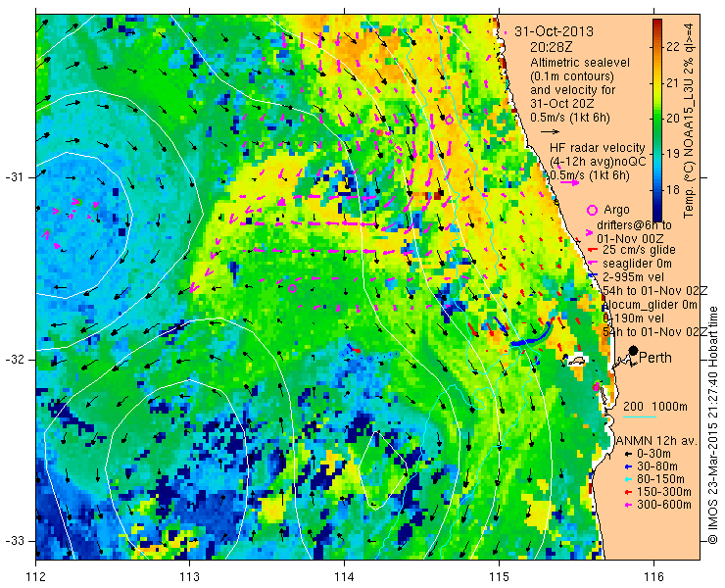Click the 'HF radar velocity' legend heading
Viewport: 725px width, 588px height.
pyautogui.click(x=598, y=148)
